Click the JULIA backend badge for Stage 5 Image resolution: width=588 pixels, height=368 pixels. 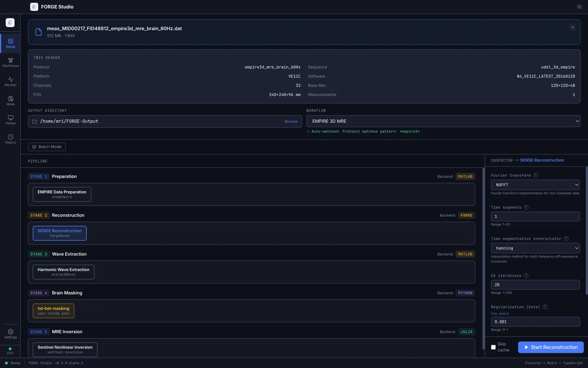(466, 332)
